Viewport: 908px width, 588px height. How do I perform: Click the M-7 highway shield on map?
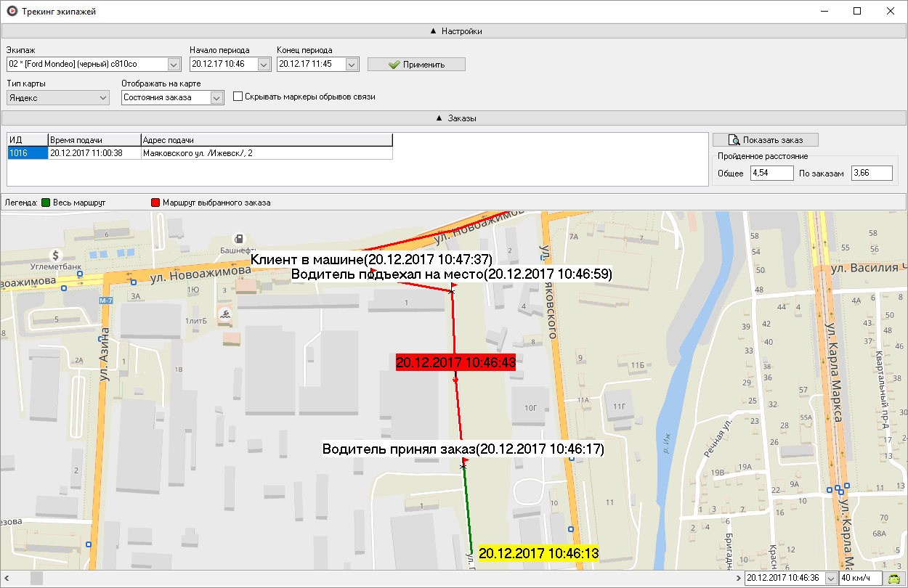pos(105,280)
